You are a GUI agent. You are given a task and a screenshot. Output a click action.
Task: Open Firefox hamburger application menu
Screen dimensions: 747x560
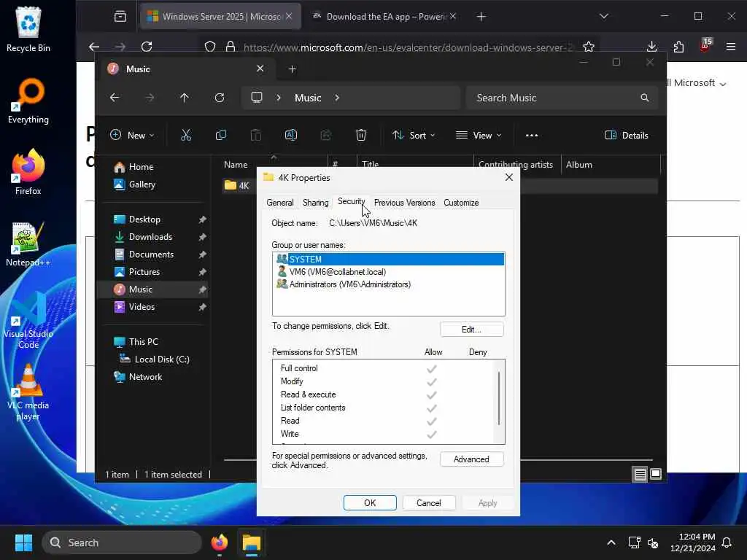coord(731,47)
